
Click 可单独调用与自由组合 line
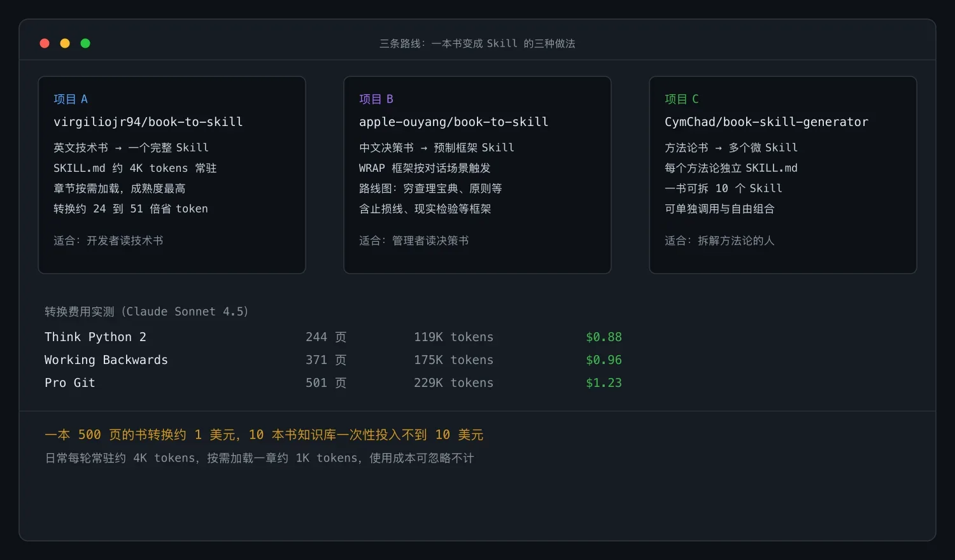click(719, 209)
